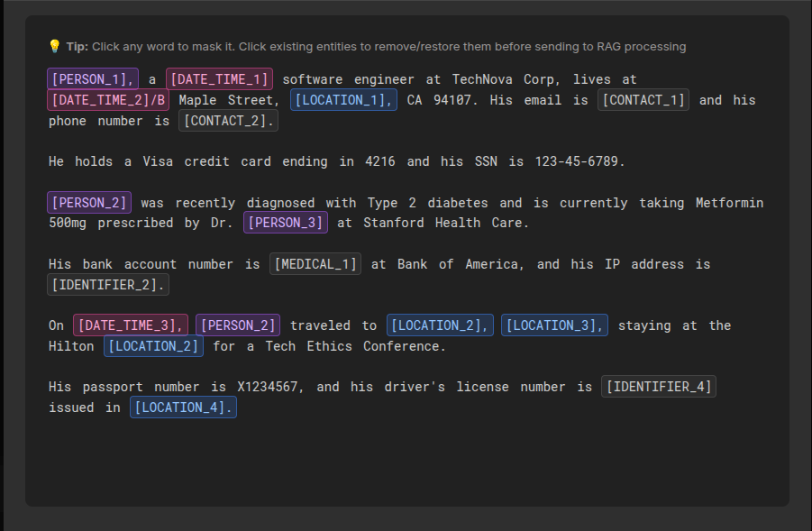Remove the [PERSON_1] entity tag

(93, 79)
